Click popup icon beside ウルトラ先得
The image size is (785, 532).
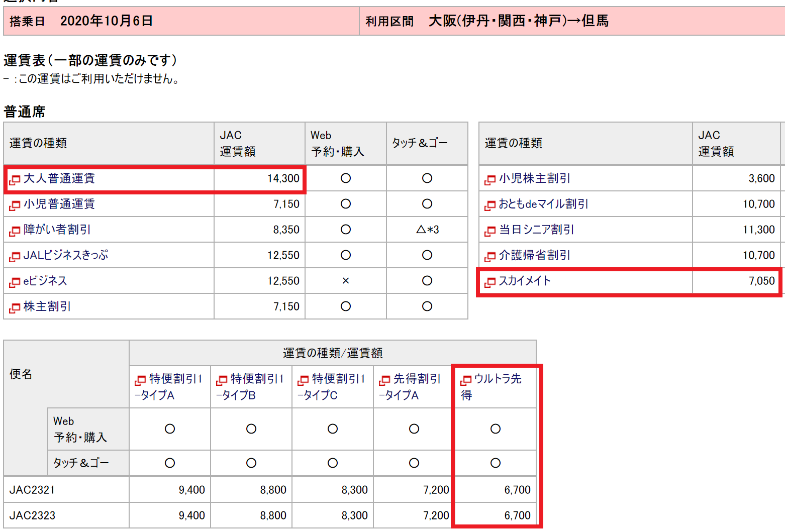(466, 380)
